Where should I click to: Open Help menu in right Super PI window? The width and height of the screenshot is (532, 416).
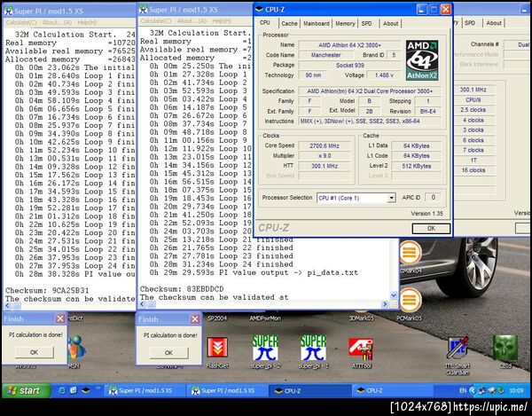221,20
